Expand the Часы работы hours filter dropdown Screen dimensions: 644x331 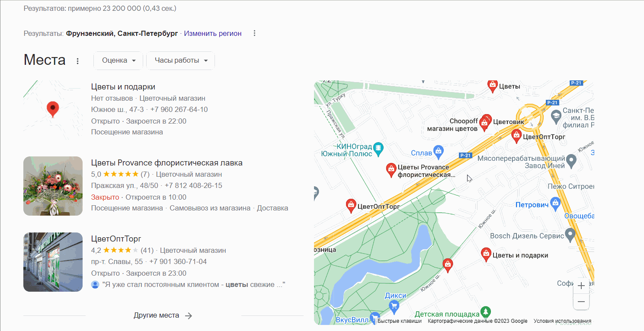181,60
